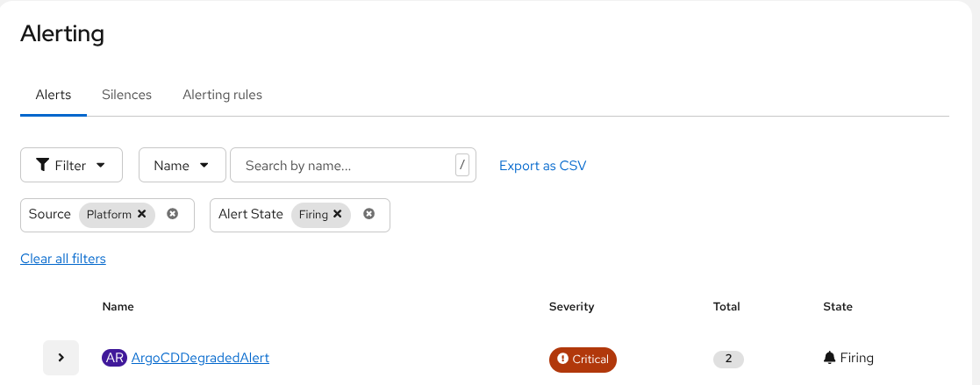980x385 pixels.
Task: Switch to the Silences tab
Action: [126, 95]
